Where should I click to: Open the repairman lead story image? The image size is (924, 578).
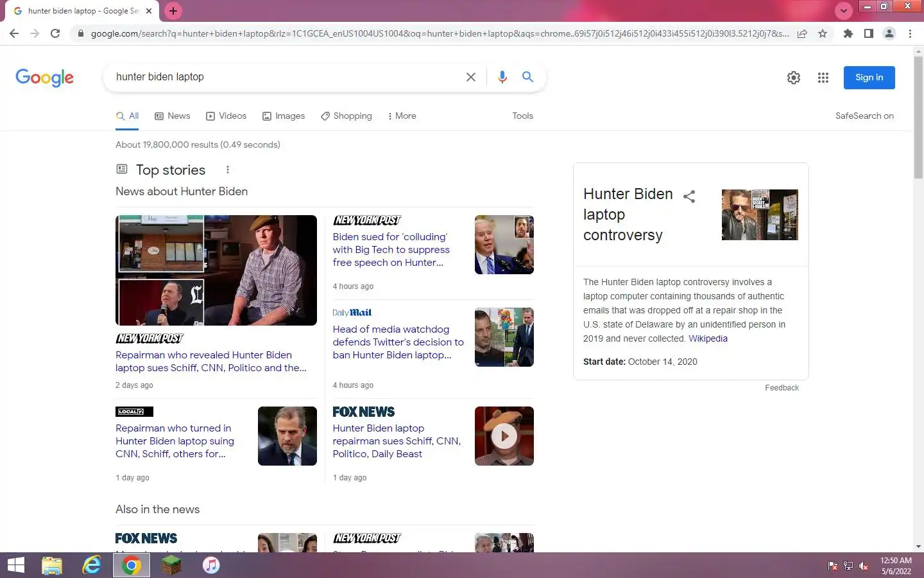coord(216,270)
